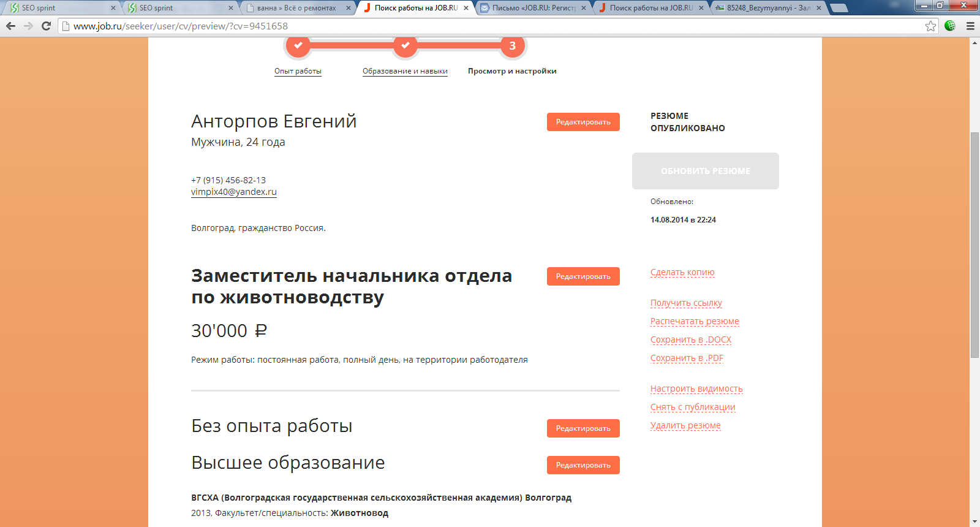Close the ванна » Всё о ремонтах tab
The height and width of the screenshot is (527, 980).
349,8
